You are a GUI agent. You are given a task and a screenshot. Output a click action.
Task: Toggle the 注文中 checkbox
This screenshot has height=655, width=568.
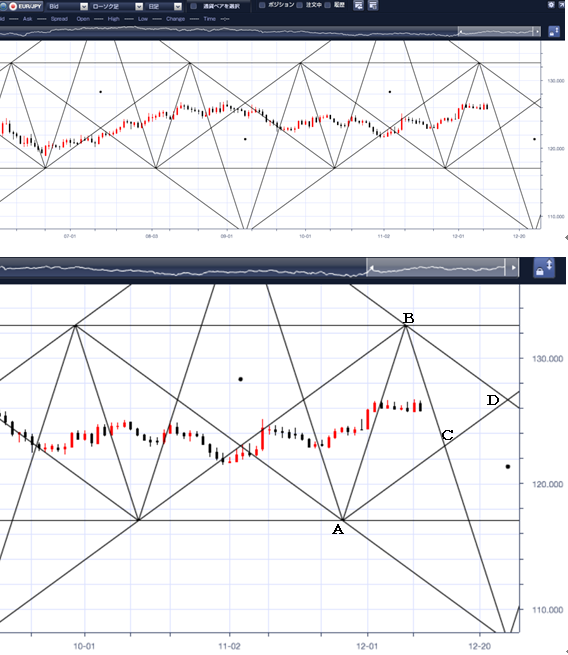(299, 5)
